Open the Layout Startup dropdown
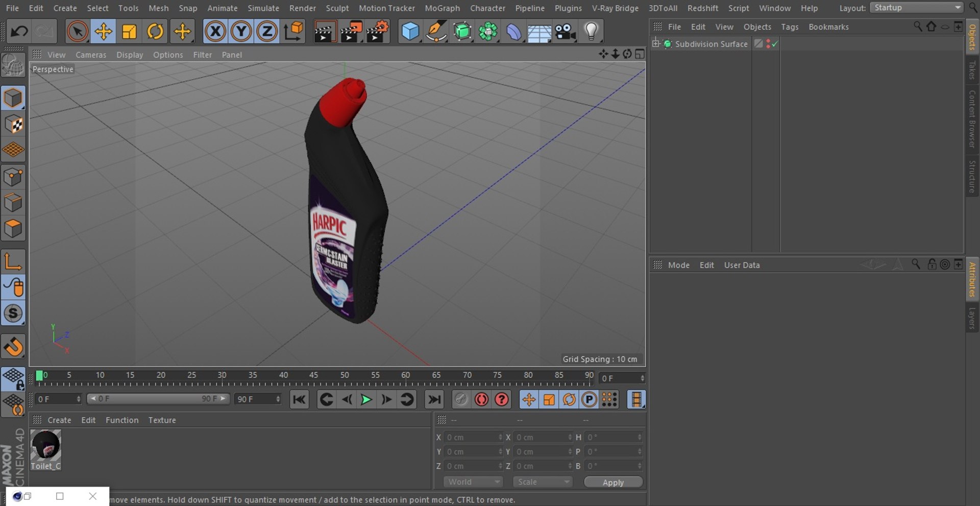 pyautogui.click(x=916, y=8)
